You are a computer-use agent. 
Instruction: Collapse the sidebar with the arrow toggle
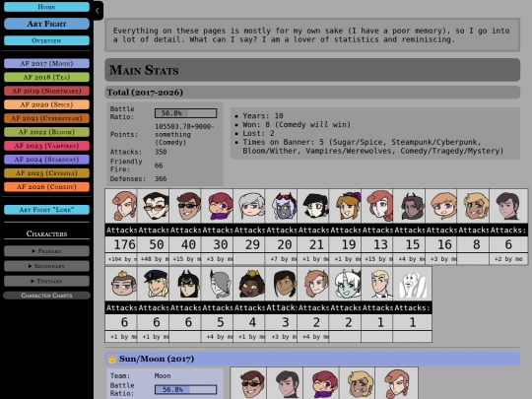click(x=98, y=11)
